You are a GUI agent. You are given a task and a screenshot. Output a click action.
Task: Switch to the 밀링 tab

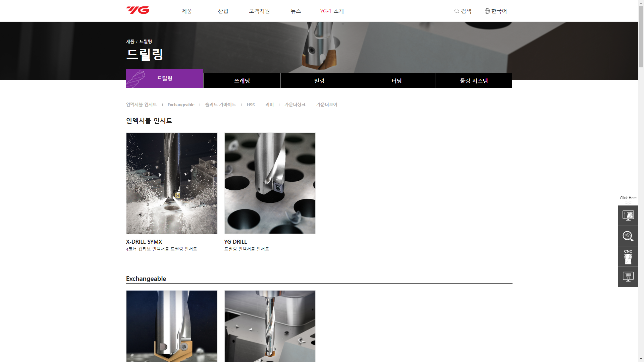[319, 81]
